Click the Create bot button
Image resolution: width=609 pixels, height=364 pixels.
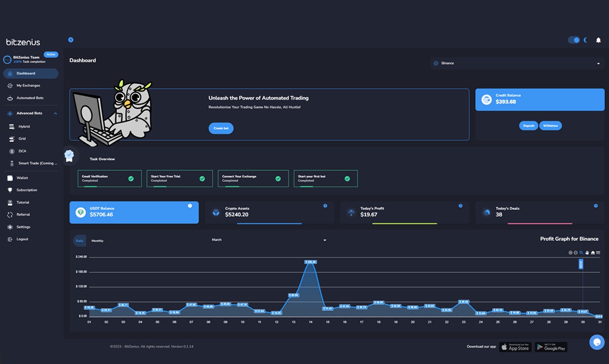click(x=221, y=128)
